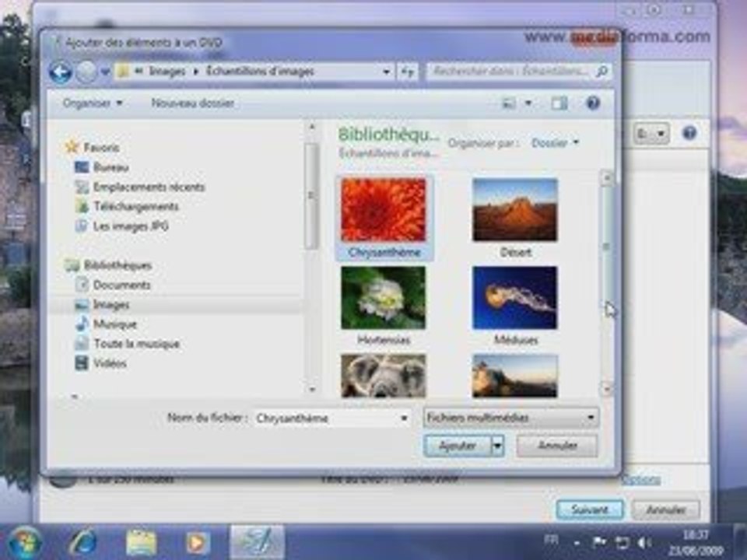Click the Bureau desktop icon
747x560 pixels.
tap(82, 166)
